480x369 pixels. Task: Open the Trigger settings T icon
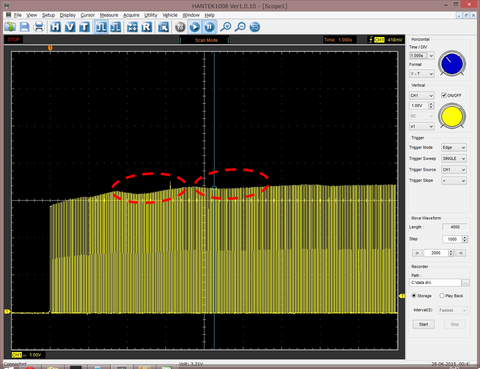(x=84, y=27)
